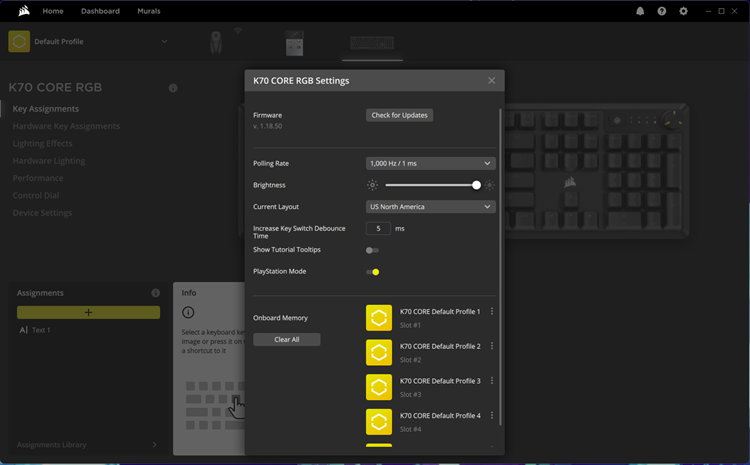Screen dimensions: 750x465
Task: Click the Check for Updates button
Action: (x=399, y=115)
